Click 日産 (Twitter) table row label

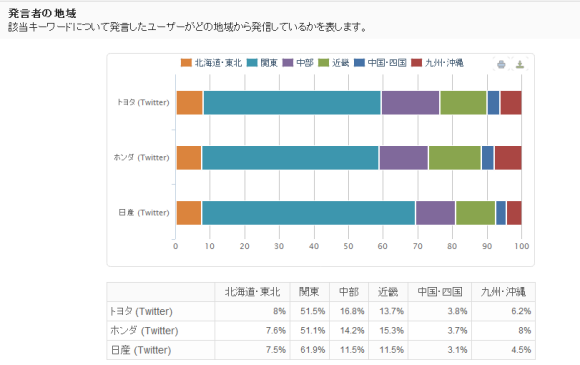click(141, 350)
